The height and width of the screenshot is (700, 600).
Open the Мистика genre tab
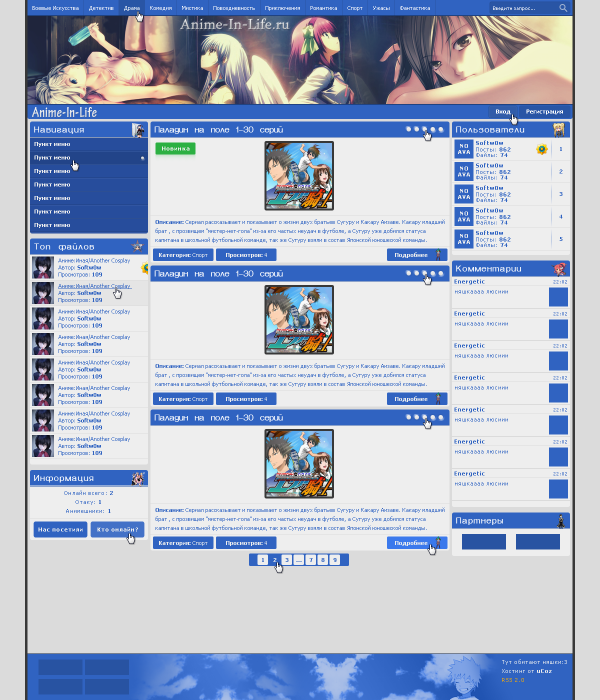pyautogui.click(x=192, y=8)
